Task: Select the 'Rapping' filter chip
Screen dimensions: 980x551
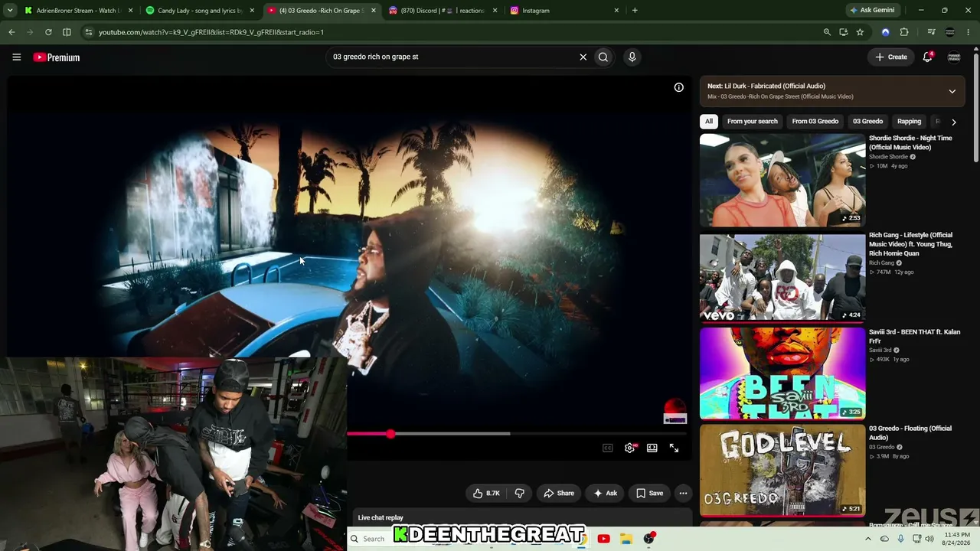Action: click(909, 121)
